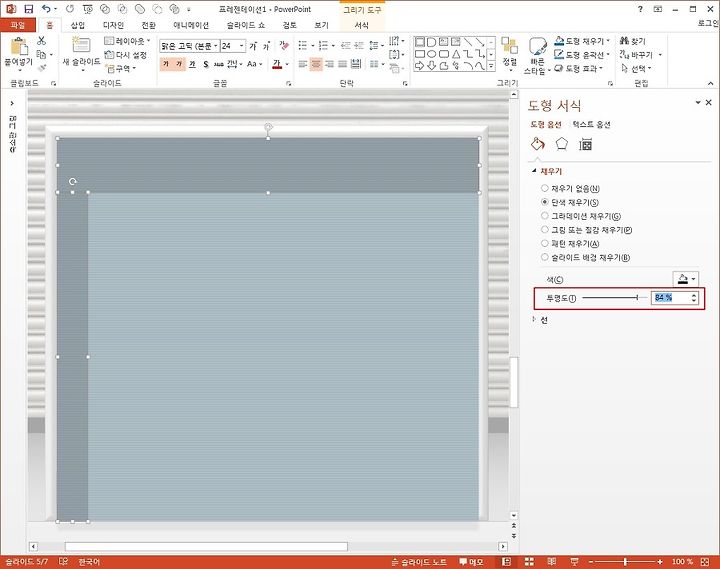
Task: Select 채우기 없음 (No fill) option
Action: [571, 188]
